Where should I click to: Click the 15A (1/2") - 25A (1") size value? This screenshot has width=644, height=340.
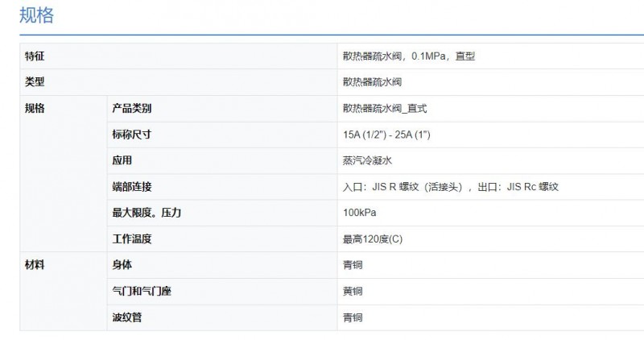(x=386, y=135)
